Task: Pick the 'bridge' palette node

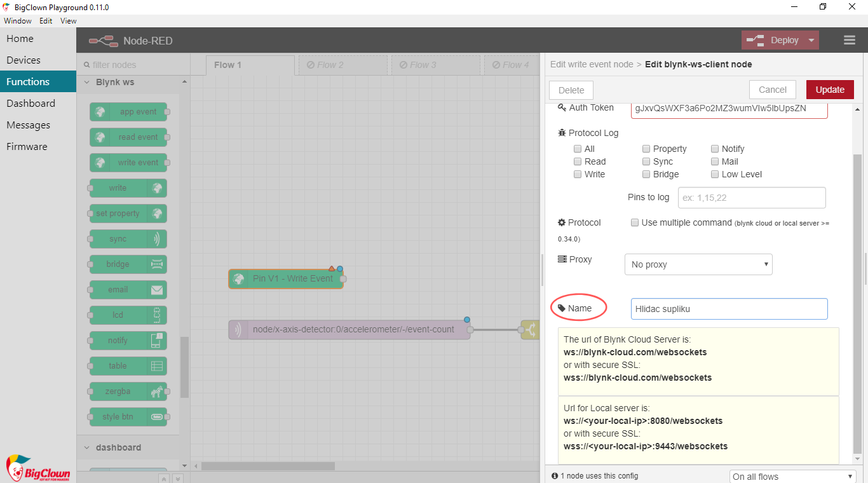Action: 128,264
